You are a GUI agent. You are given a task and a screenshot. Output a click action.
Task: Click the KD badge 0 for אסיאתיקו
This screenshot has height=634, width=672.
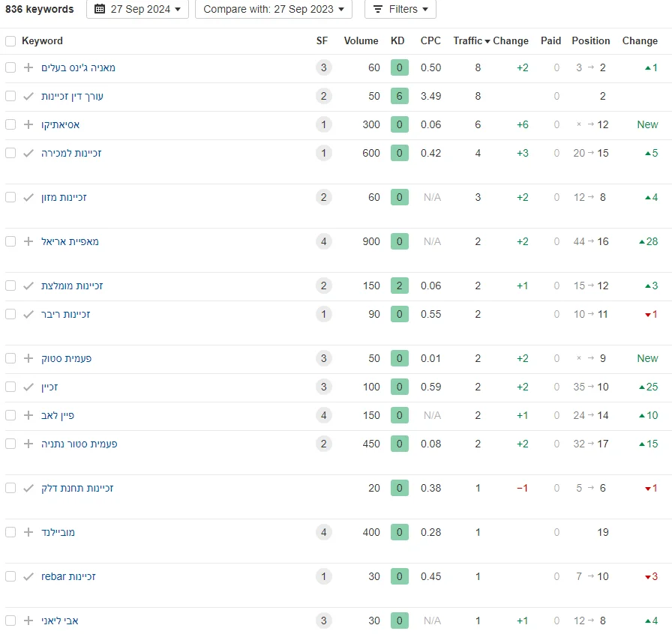400,124
